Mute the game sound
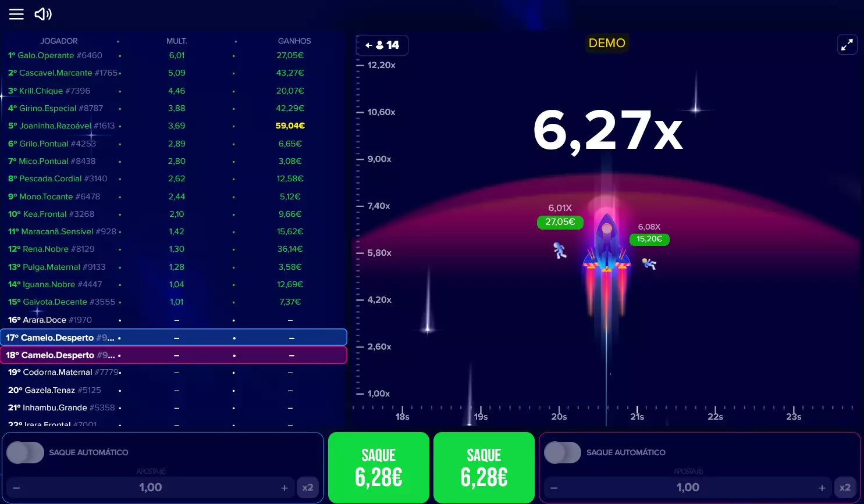 [43, 14]
